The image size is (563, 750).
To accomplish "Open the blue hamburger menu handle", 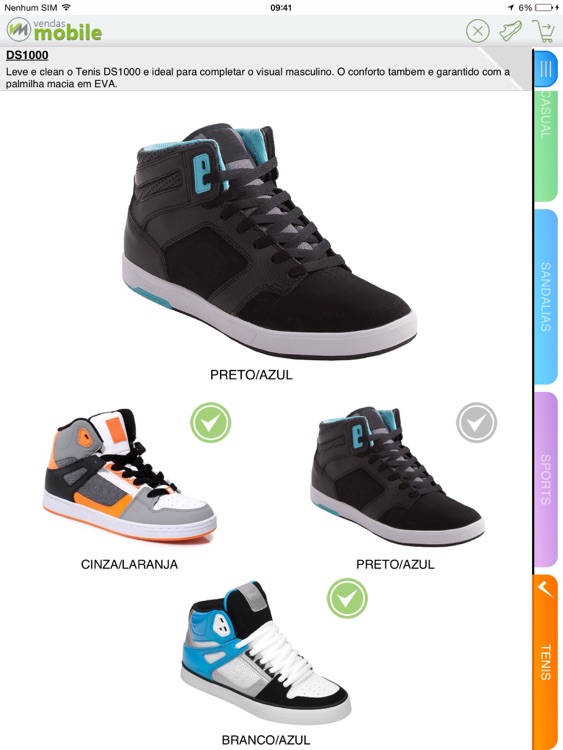I will (x=545, y=69).
